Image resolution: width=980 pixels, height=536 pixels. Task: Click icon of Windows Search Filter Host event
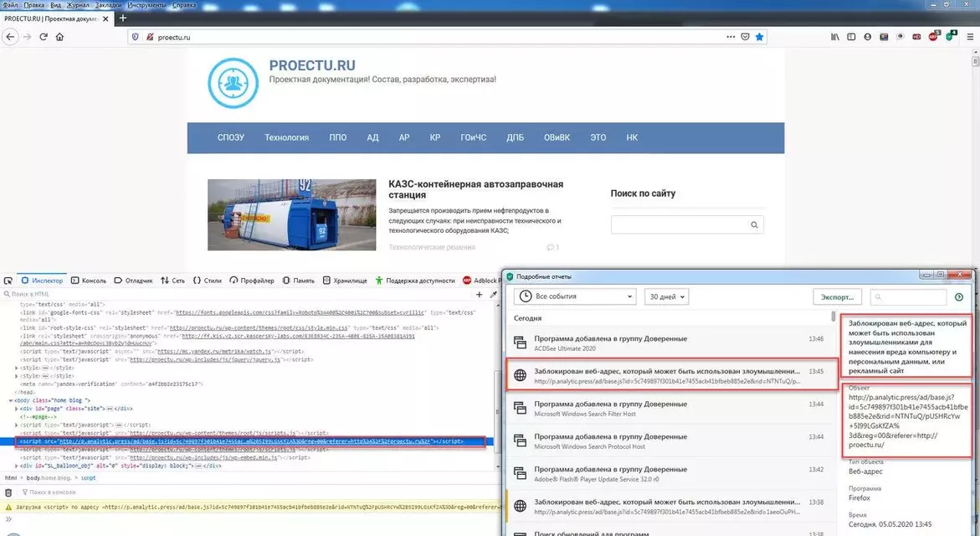[x=520, y=409]
